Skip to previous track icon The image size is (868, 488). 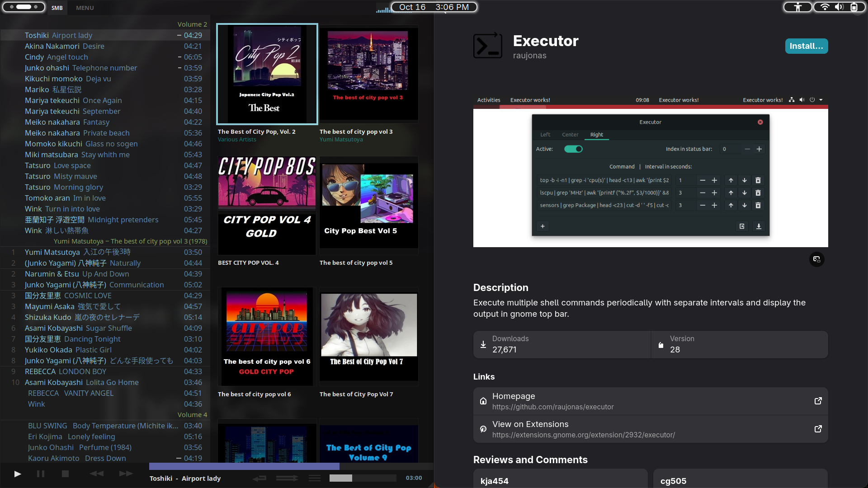tap(96, 474)
